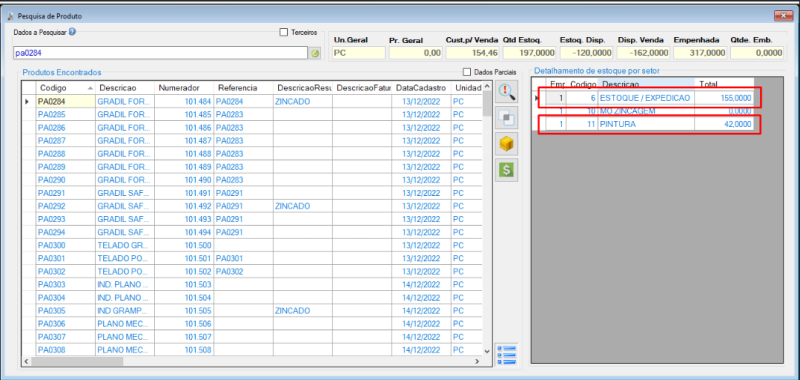
Task: Click Estoq. Disp. value -120,0000
Action: [x=587, y=53]
